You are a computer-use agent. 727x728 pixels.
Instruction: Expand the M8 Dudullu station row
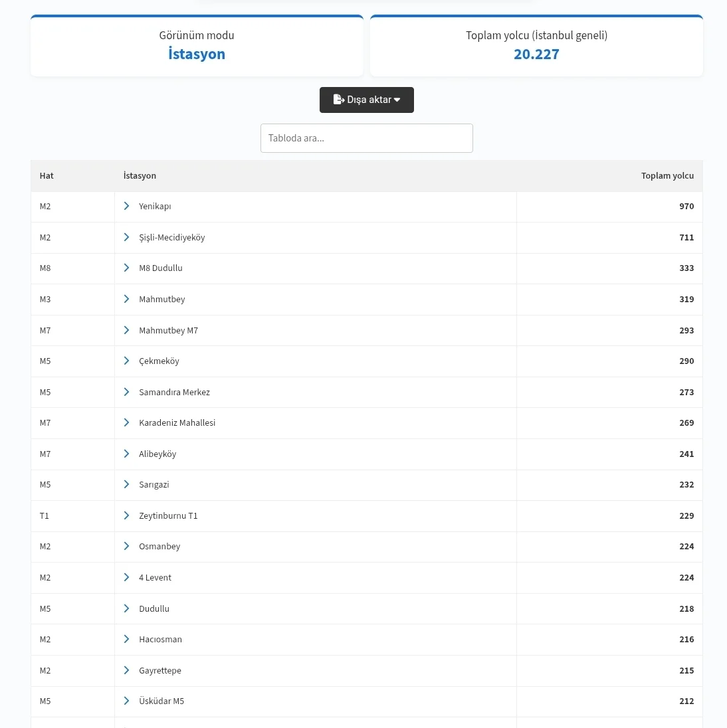click(126, 268)
